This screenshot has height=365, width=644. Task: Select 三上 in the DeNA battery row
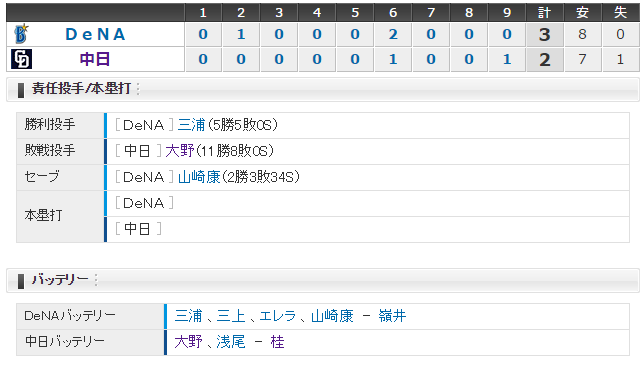tap(231, 316)
